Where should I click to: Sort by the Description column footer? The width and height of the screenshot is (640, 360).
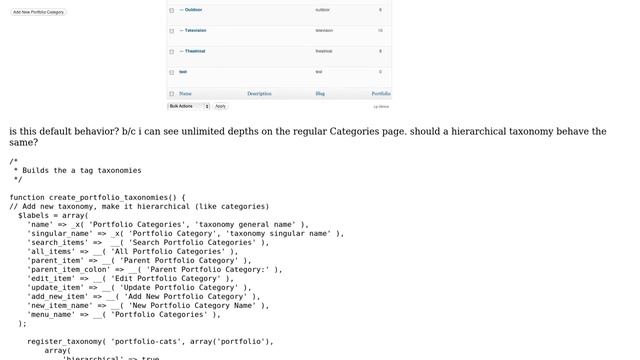point(259,94)
